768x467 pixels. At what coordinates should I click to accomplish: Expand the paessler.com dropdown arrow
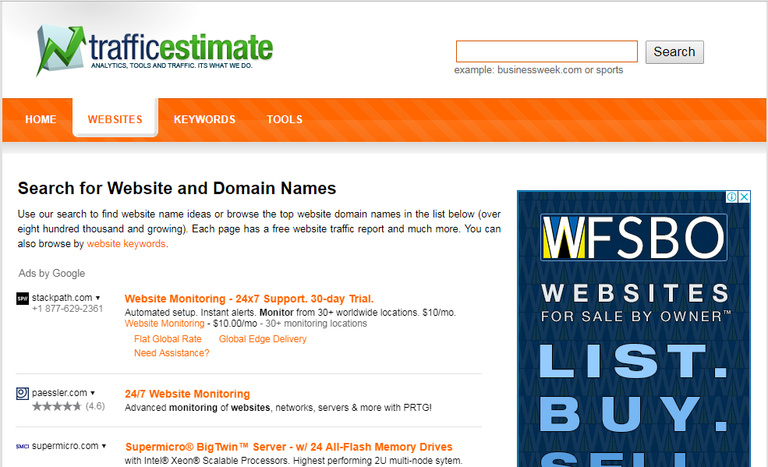tap(93, 394)
